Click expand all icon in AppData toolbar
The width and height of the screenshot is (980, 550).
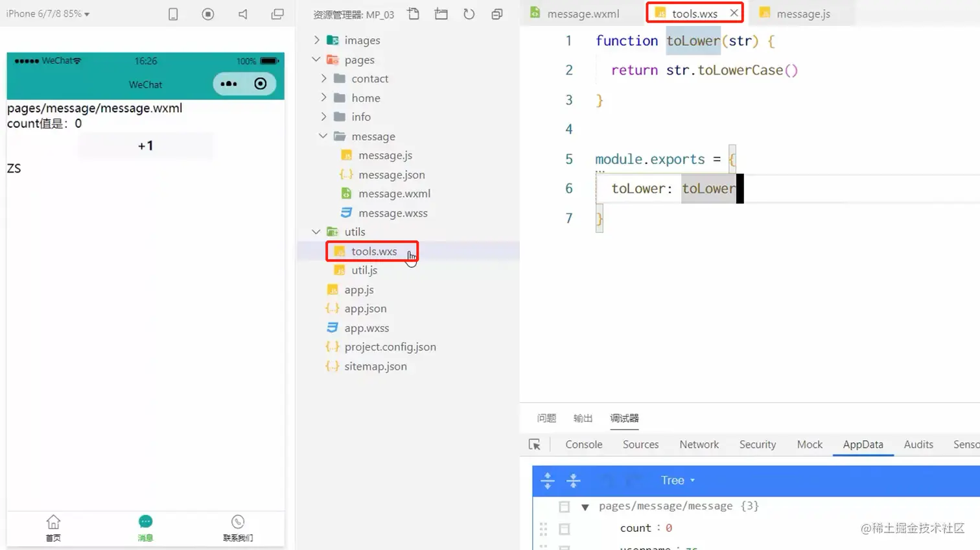click(x=548, y=481)
